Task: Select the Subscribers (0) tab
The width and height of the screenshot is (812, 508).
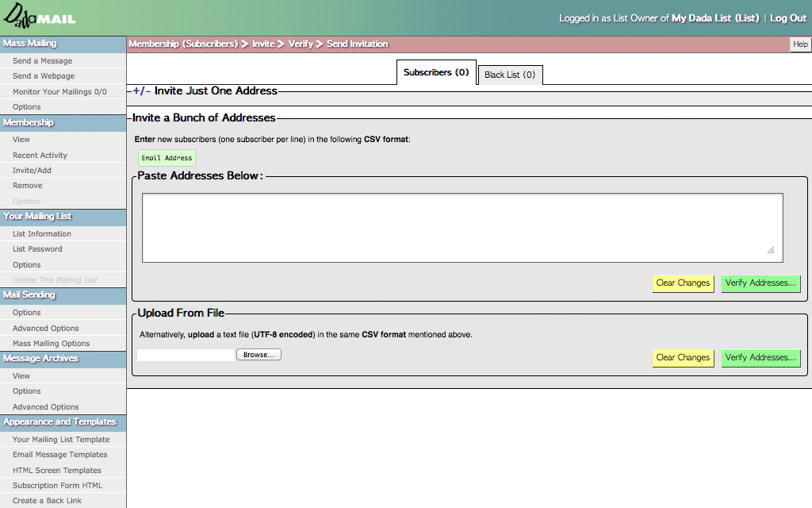Action: coord(436,72)
